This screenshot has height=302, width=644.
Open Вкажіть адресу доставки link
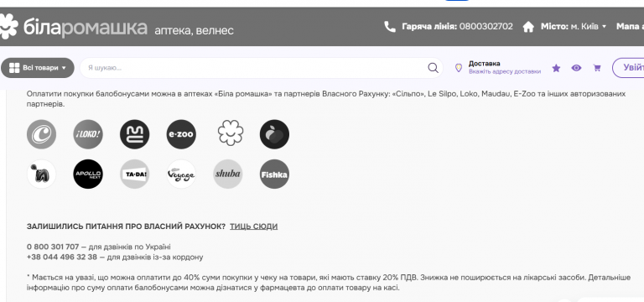[505, 71]
